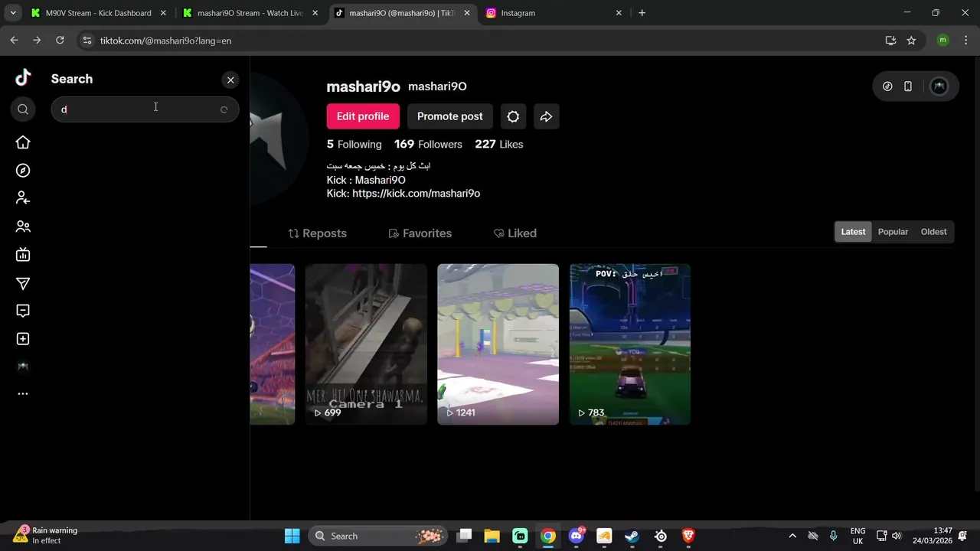
Task: Sort videos by Popular
Action: coord(893,232)
